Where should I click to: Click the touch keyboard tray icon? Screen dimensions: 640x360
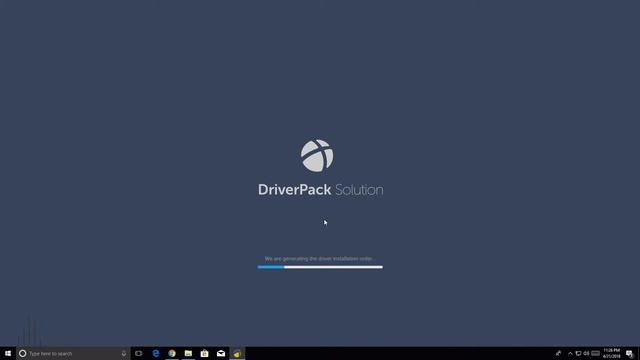pyautogui.click(x=596, y=353)
